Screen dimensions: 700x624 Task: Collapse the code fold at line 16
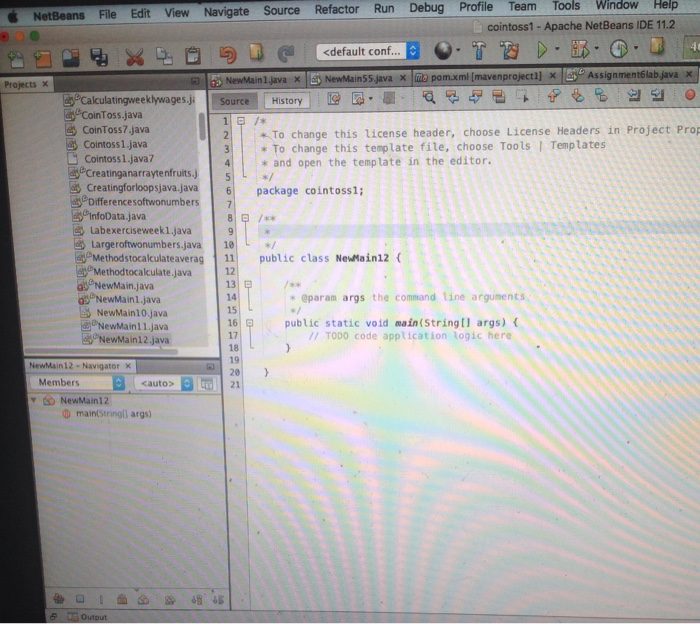[250, 323]
